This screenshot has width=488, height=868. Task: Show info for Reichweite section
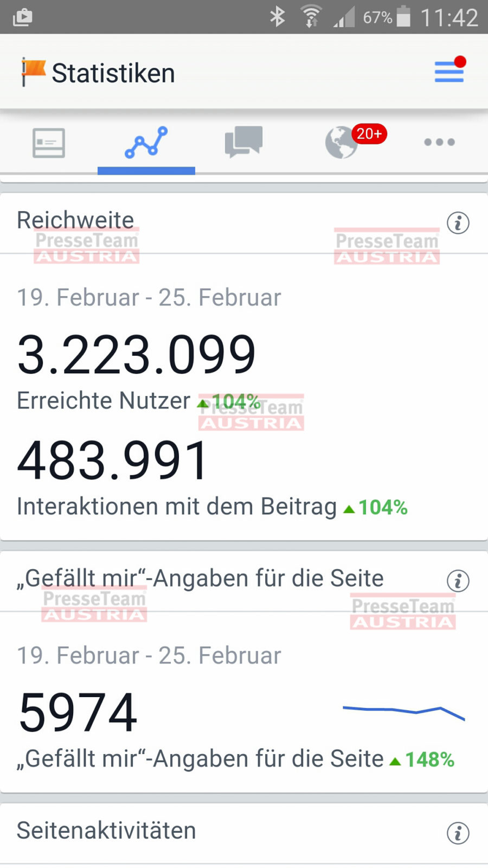click(x=458, y=223)
